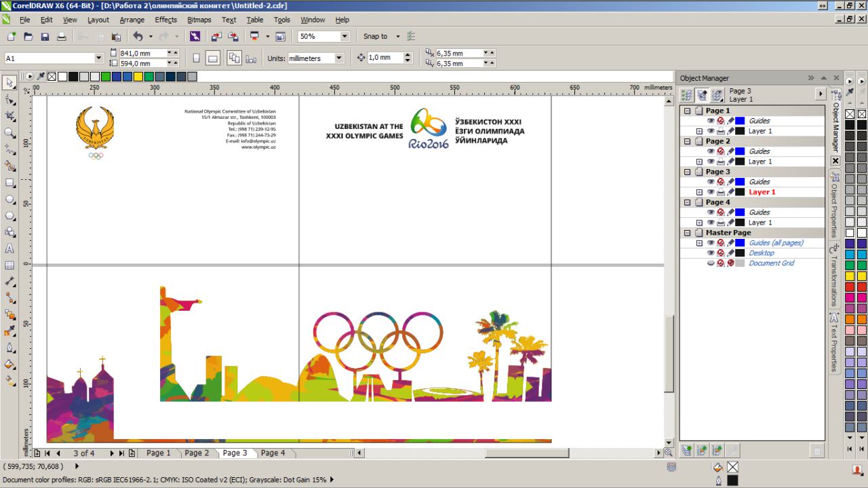Click the page width 841,0 mm field
Screen dimensions: 868x488
(142, 53)
